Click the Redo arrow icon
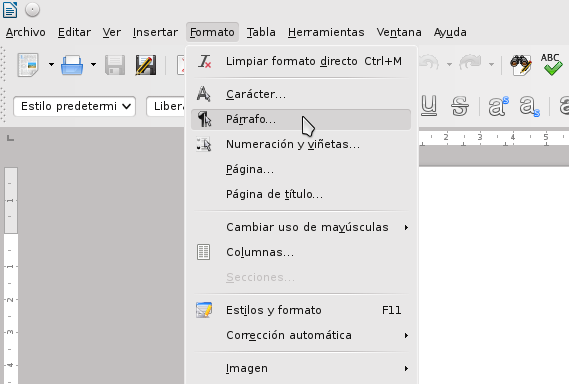Viewport: 569px width, 384px height. (x=470, y=62)
